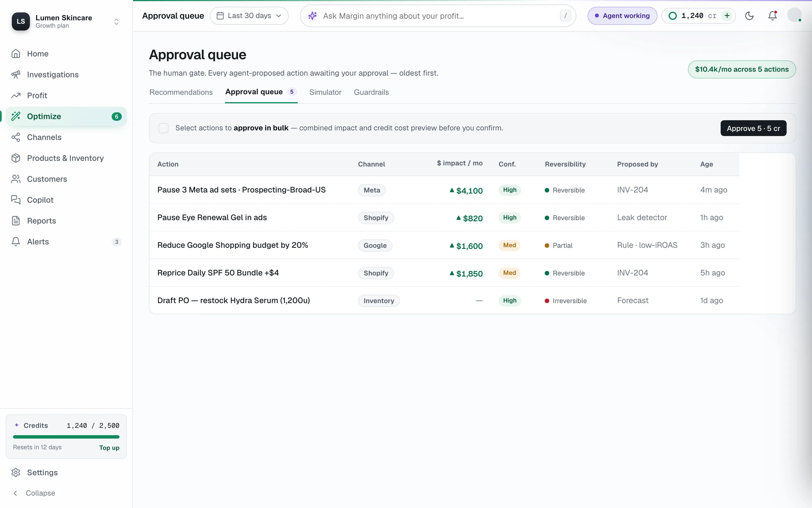Click the Meta channel tag

(372, 190)
